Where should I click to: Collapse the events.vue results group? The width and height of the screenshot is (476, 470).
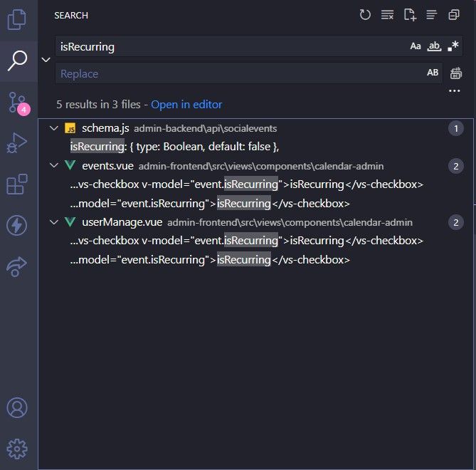(x=54, y=166)
